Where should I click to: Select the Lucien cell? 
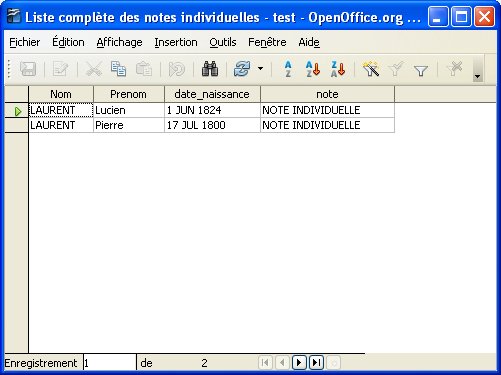tap(129, 110)
